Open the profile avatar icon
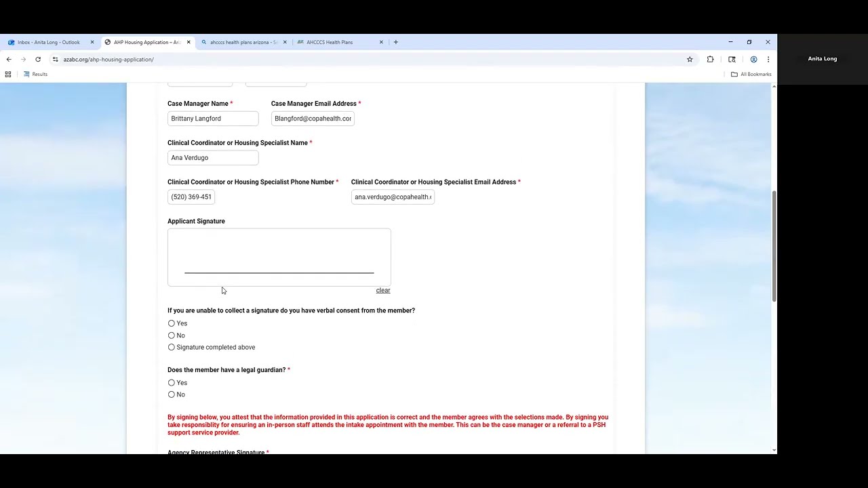Viewport: 868px width, 488px height. [753, 60]
